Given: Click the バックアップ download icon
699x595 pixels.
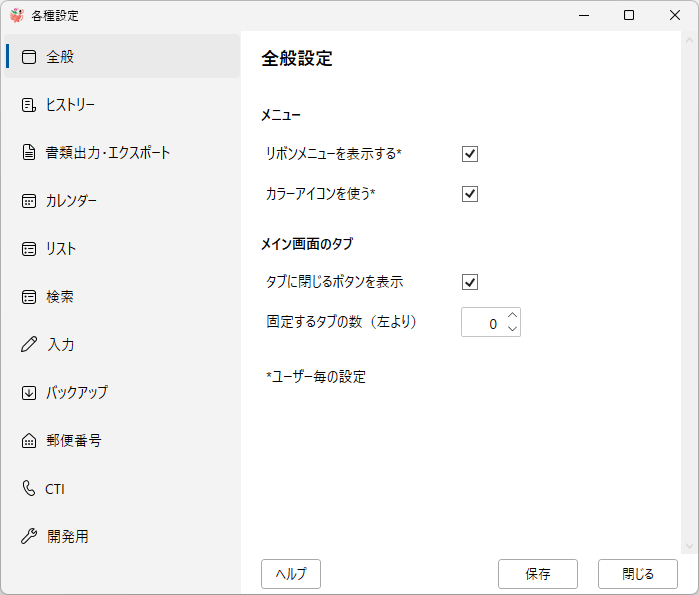Looking at the screenshot, I should 29,393.
